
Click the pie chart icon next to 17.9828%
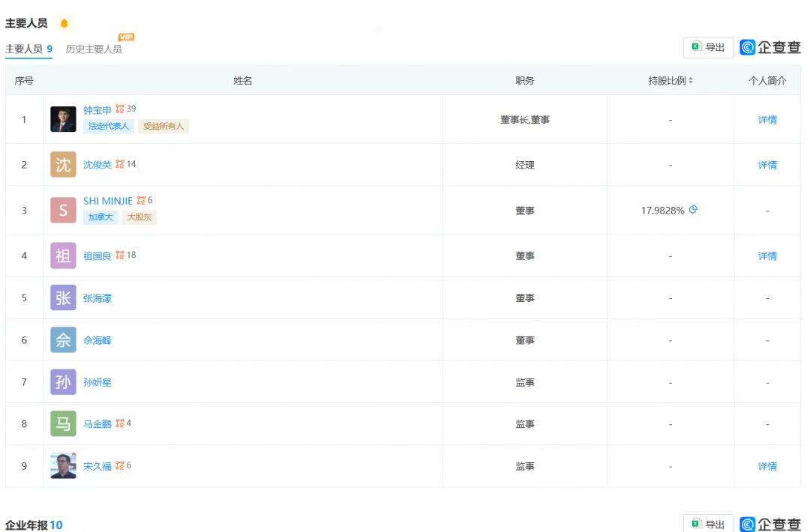(x=693, y=210)
